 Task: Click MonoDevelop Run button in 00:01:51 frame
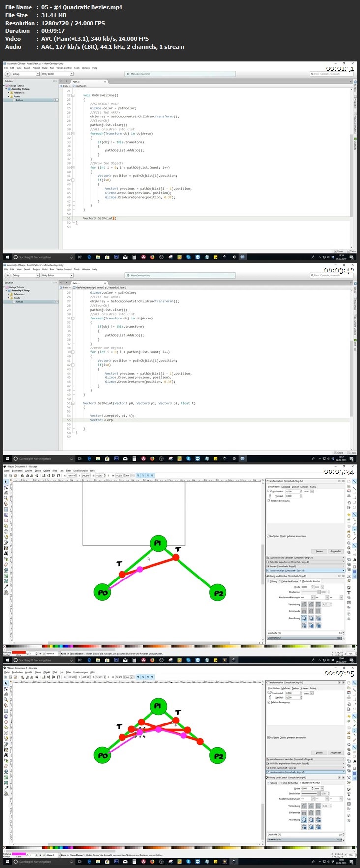click(7, 74)
